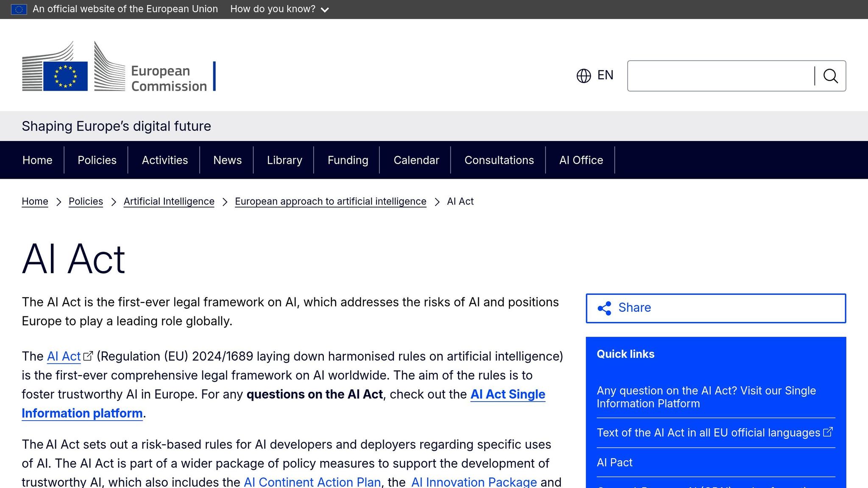868x488 pixels.
Task: Switch to the Policies menu item
Action: [x=97, y=160]
